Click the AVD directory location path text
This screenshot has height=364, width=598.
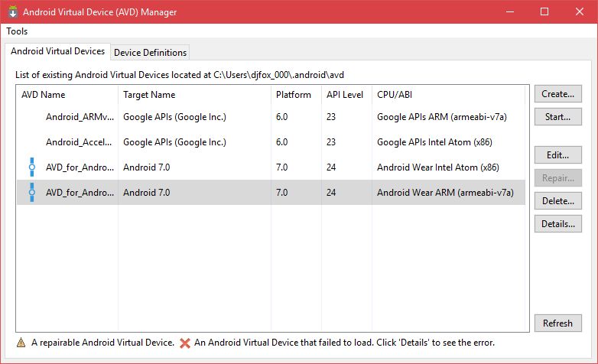pyautogui.click(x=278, y=75)
